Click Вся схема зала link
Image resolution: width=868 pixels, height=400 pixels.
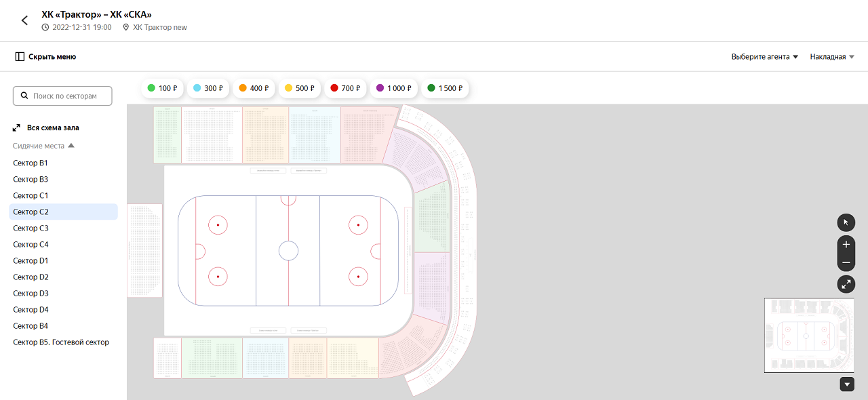53,127
